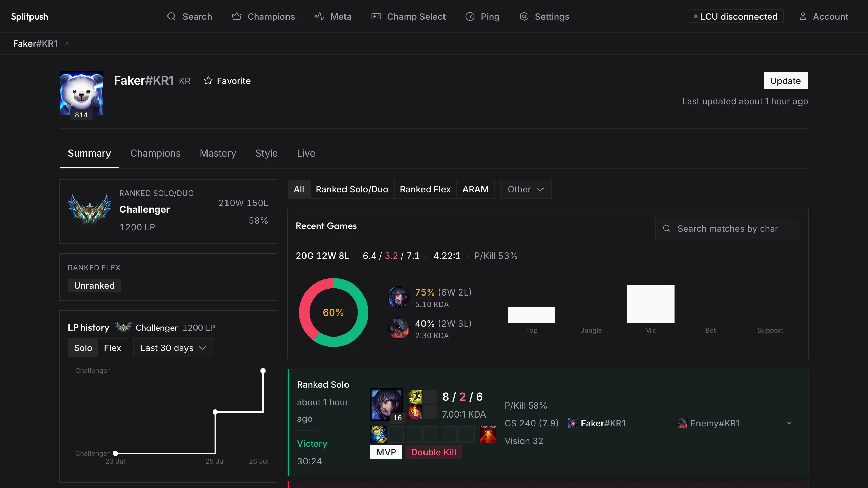The height and width of the screenshot is (488, 868).
Task: Select Solo in LP history
Action: click(x=83, y=348)
